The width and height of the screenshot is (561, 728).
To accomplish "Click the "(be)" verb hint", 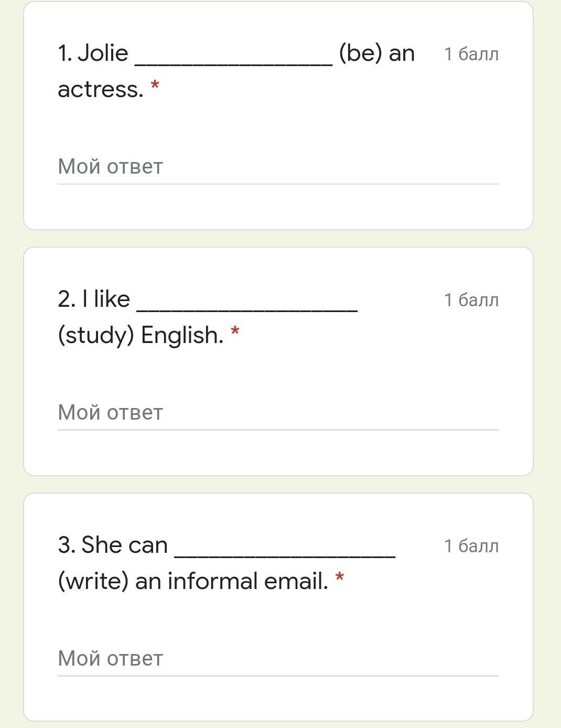I will click(361, 53).
